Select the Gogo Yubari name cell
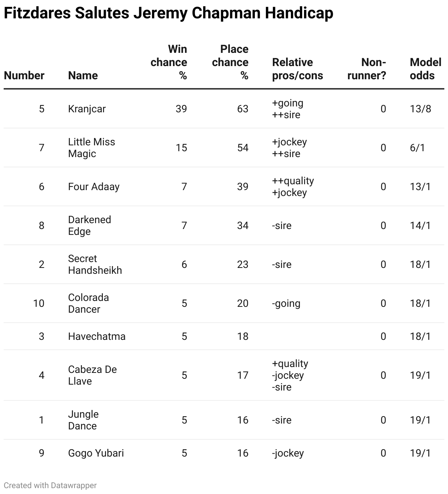The image size is (448, 494). [x=96, y=453]
